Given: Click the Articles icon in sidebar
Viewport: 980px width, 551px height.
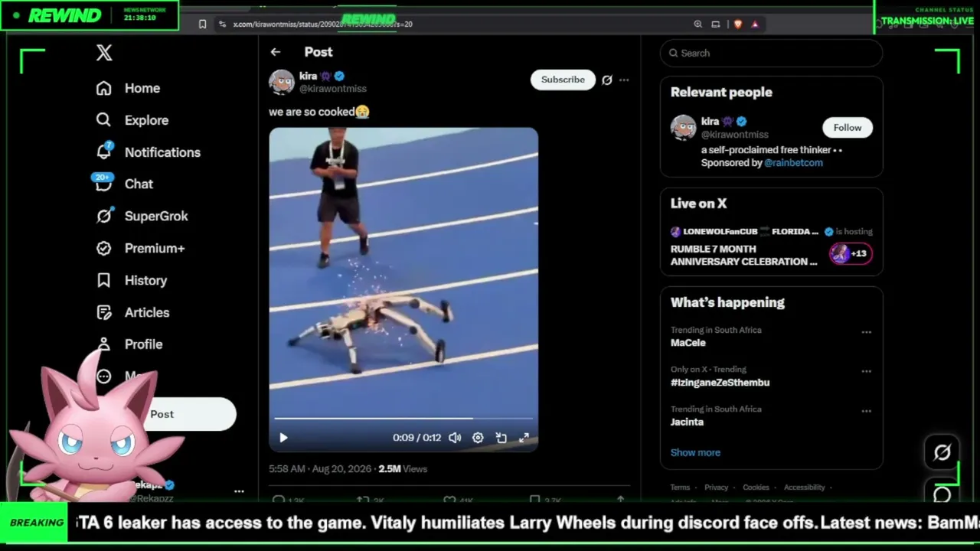Looking at the screenshot, I should point(104,312).
